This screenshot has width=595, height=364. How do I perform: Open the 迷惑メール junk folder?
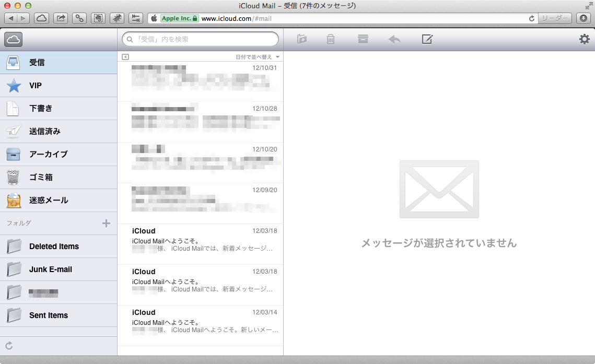click(59, 200)
